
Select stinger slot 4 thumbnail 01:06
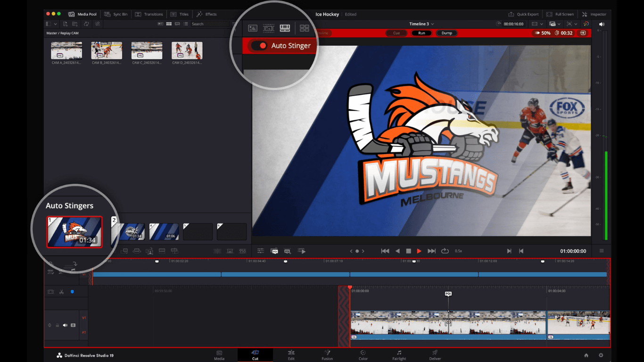pos(164,231)
